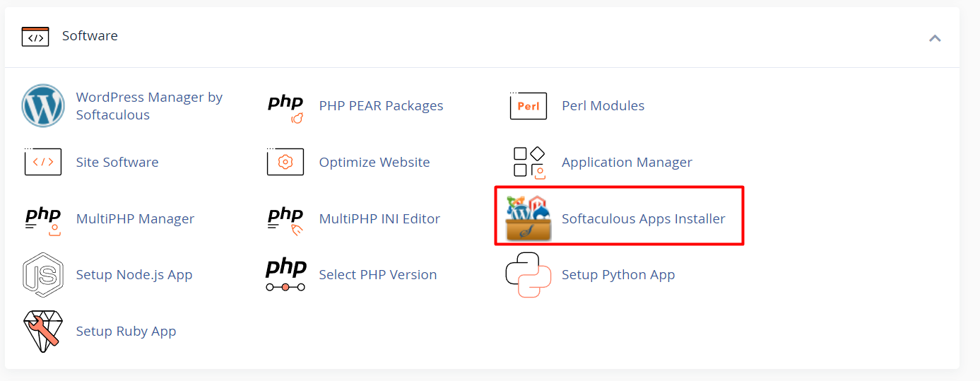Open MultiPHP Manager link

135,218
